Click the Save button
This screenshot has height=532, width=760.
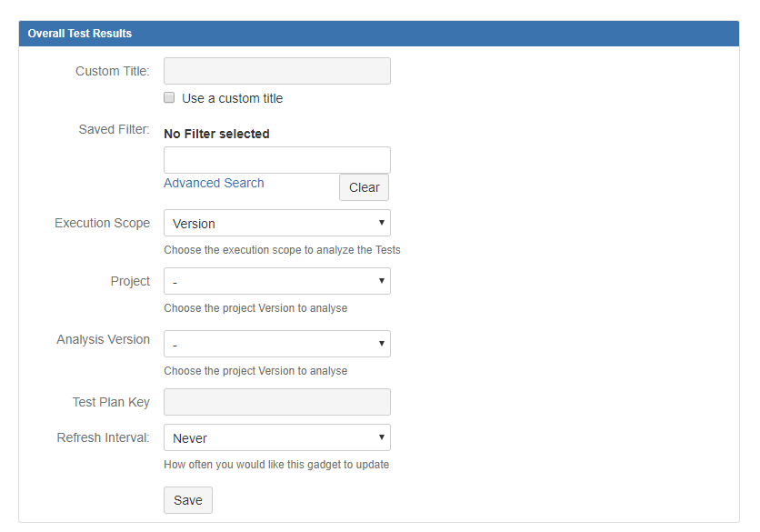point(188,500)
